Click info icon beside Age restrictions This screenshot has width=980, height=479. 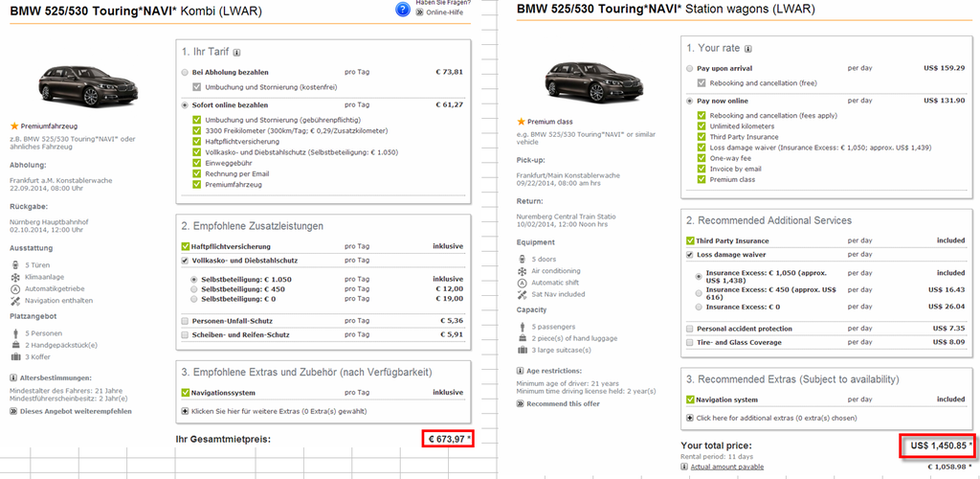pyautogui.click(x=520, y=371)
